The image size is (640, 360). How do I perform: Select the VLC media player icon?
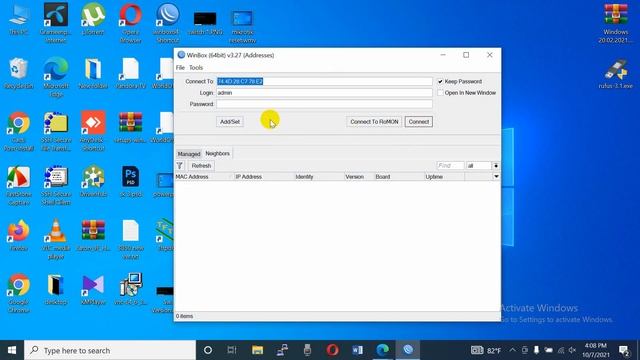[x=56, y=239]
